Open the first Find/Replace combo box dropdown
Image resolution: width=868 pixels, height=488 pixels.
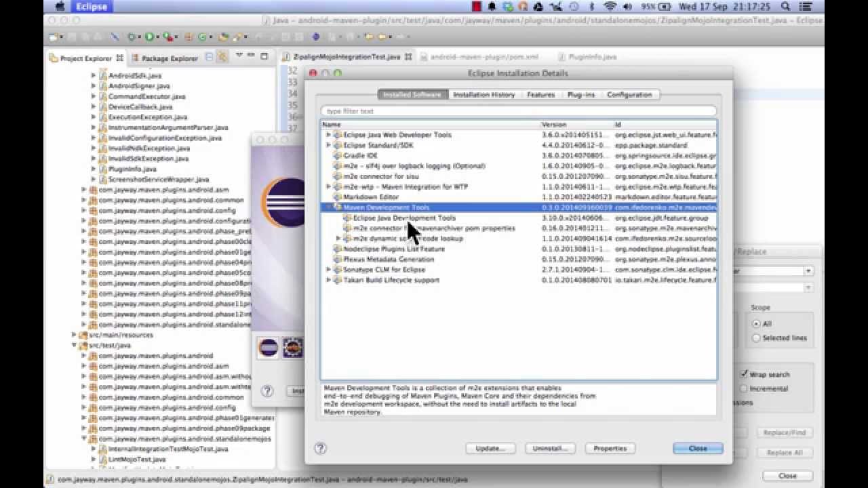[x=808, y=271]
